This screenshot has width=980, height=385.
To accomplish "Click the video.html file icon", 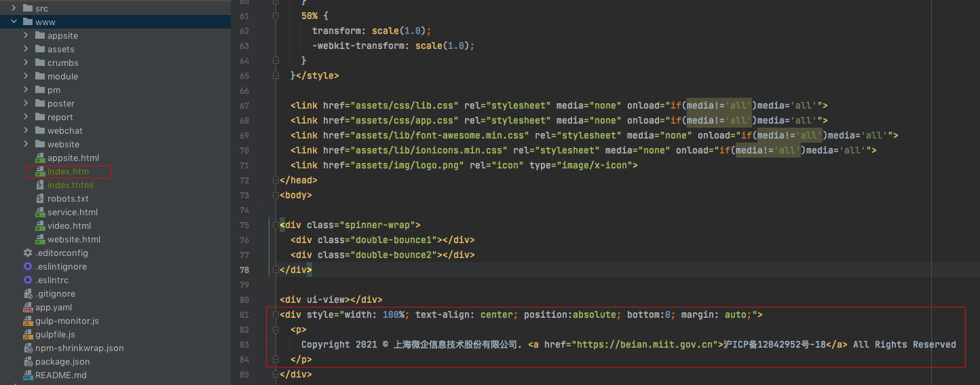I will (40, 225).
